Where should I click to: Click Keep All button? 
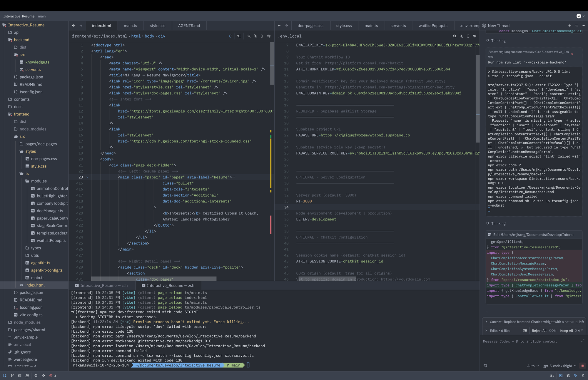pos(566,331)
